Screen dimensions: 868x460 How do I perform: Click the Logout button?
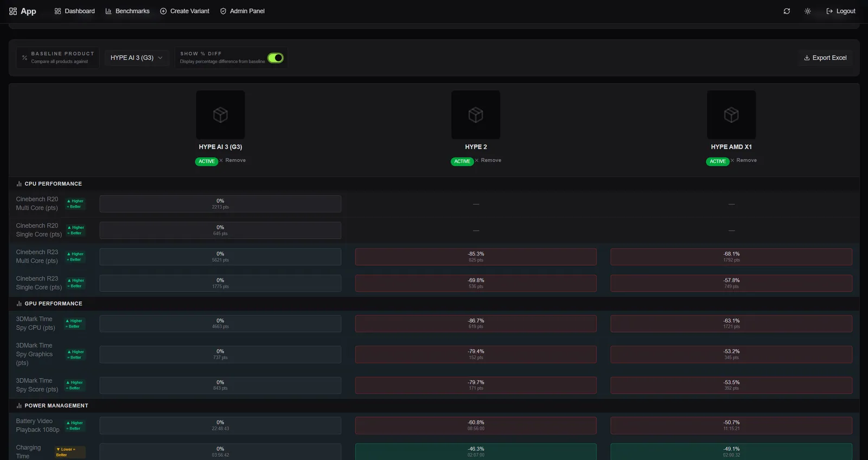(840, 11)
